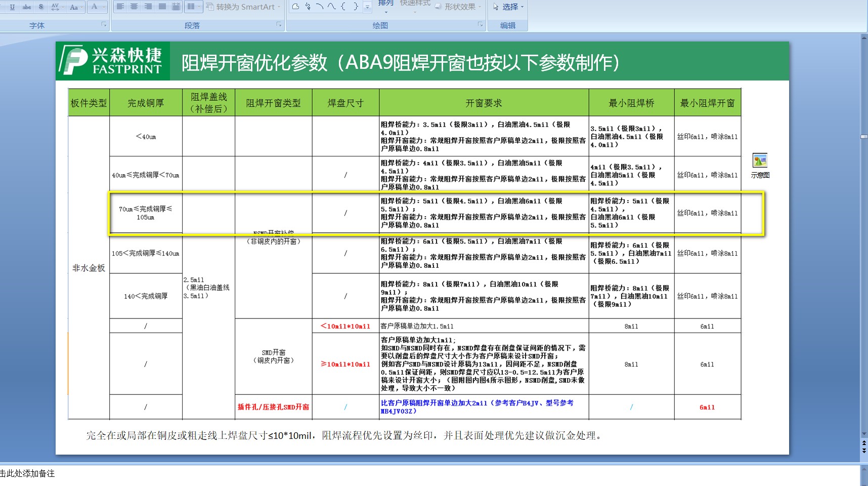Select the left brace shape
The width and height of the screenshot is (868, 486).
pos(343,7)
